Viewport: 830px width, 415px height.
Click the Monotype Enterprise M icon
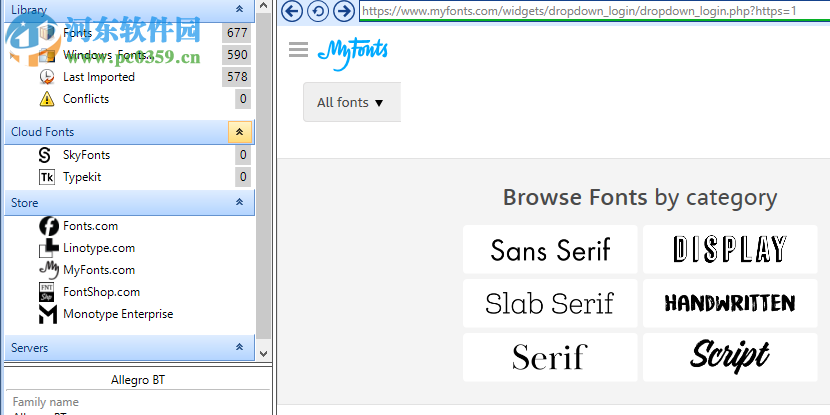pos(48,314)
